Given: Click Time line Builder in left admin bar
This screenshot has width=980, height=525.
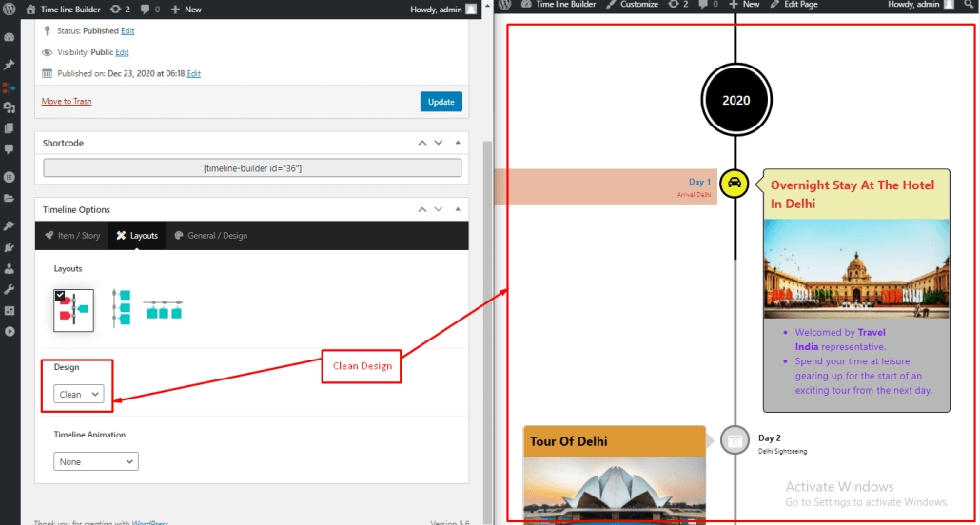Looking at the screenshot, I should coord(63,10).
